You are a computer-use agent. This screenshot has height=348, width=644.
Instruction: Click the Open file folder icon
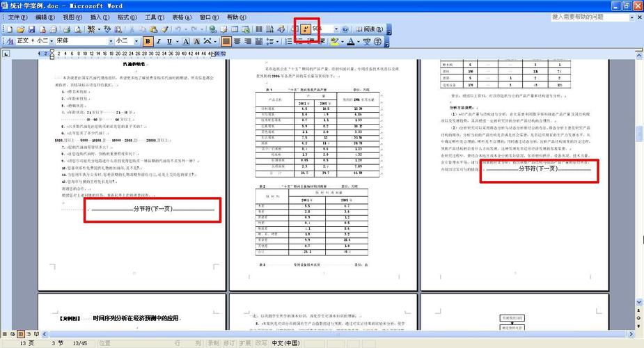[x=20, y=29]
